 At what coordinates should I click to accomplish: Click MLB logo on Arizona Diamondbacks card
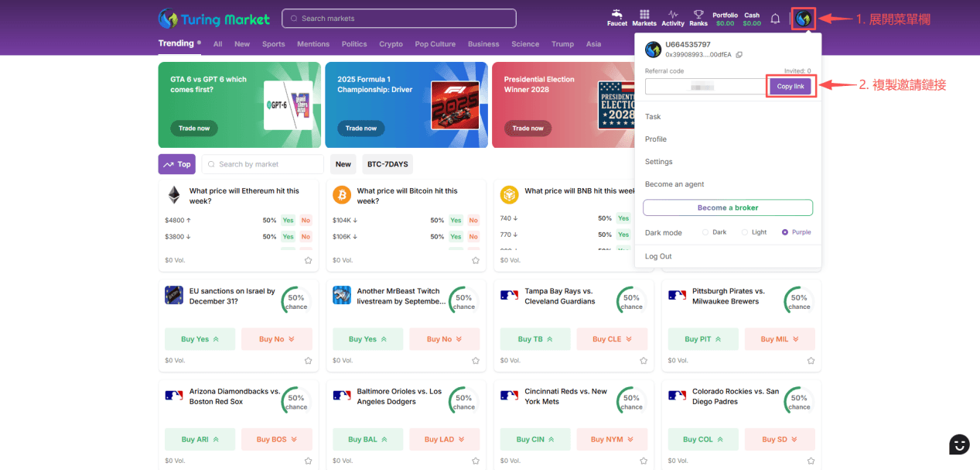(x=174, y=395)
